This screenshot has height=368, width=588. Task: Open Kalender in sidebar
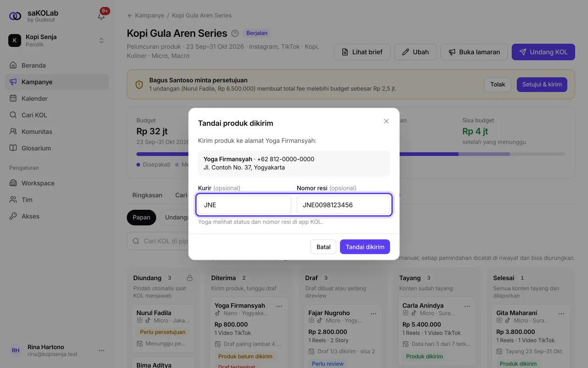[57, 98]
